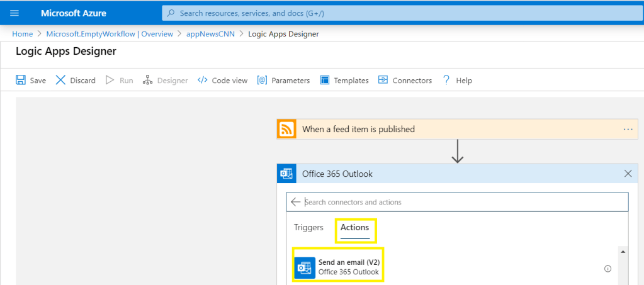Click the orange RSS trigger icon
Screen dimensions: 644x285
click(286, 129)
